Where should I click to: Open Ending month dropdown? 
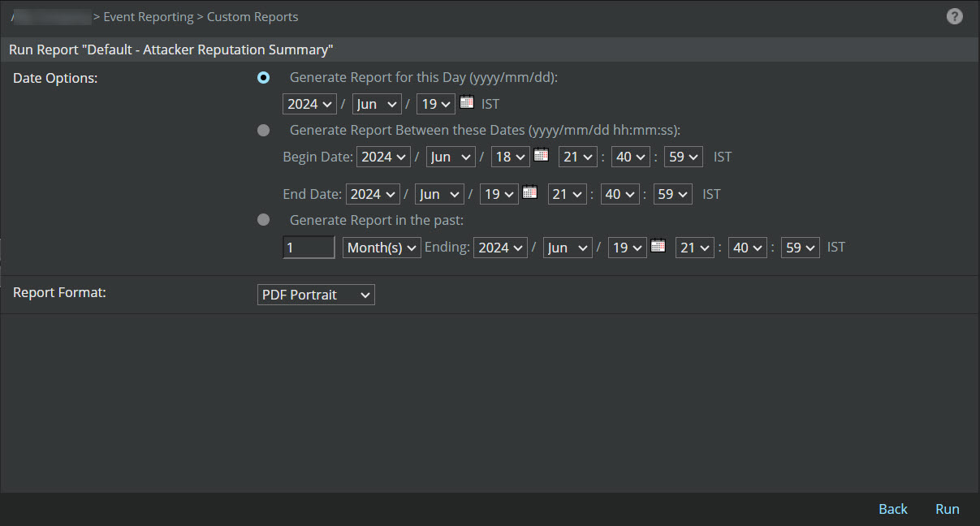tap(568, 248)
